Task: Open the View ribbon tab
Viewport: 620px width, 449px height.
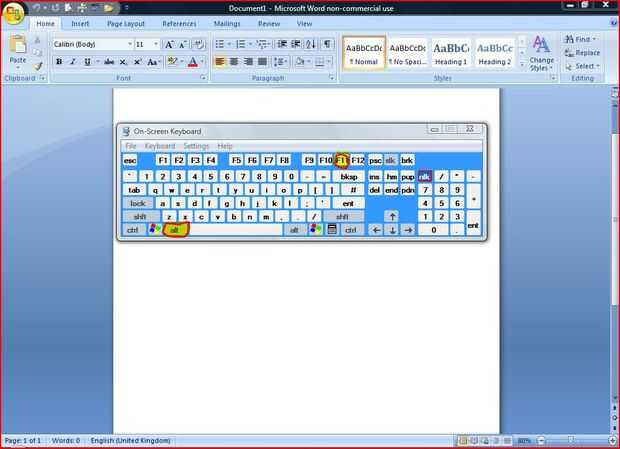Action: 304,24
